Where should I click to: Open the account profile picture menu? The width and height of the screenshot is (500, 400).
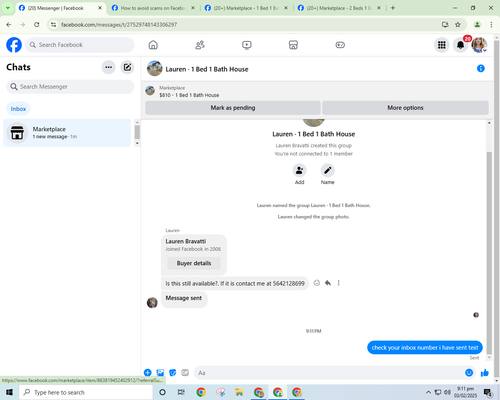click(x=479, y=45)
